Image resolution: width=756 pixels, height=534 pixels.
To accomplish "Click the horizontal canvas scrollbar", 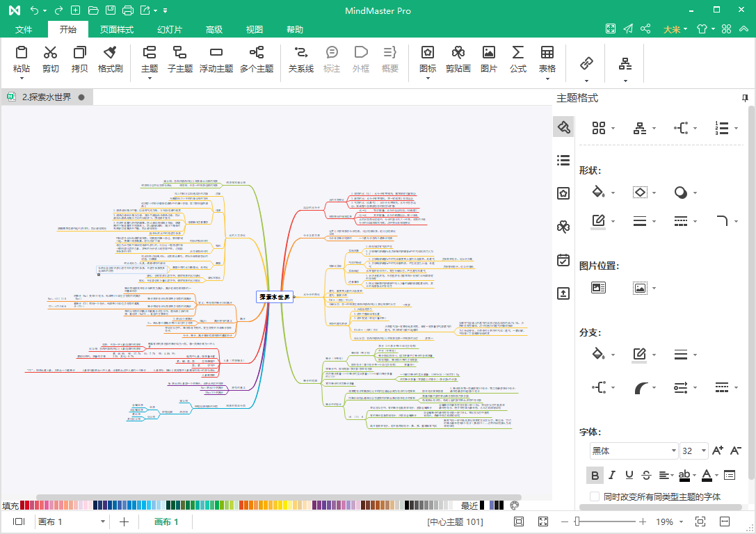I will [279, 497].
